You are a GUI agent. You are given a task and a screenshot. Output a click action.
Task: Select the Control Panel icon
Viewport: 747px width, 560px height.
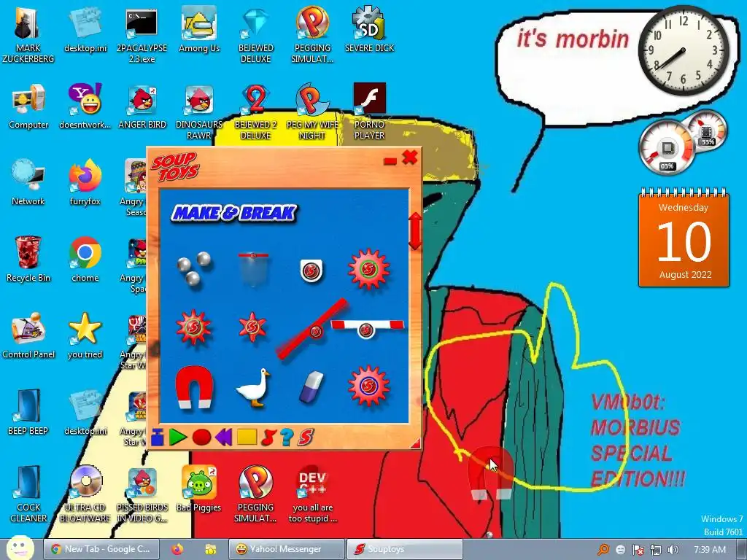coord(28,336)
